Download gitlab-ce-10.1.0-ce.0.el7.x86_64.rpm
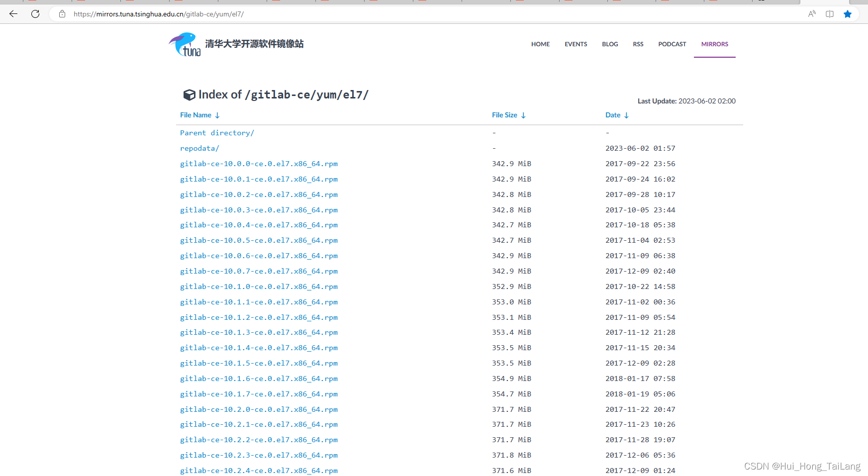Viewport: 868px width, 476px height. tap(259, 286)
